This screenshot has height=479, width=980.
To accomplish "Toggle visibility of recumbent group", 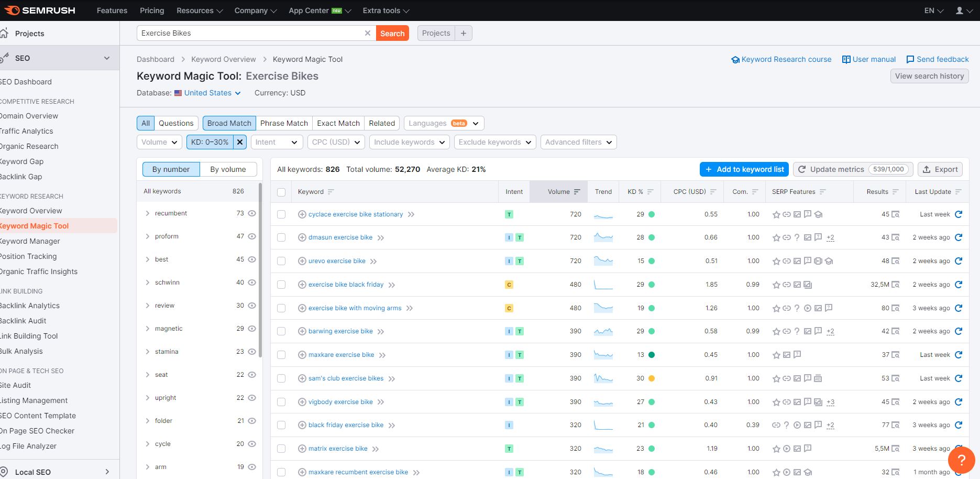I will [252, 213].
